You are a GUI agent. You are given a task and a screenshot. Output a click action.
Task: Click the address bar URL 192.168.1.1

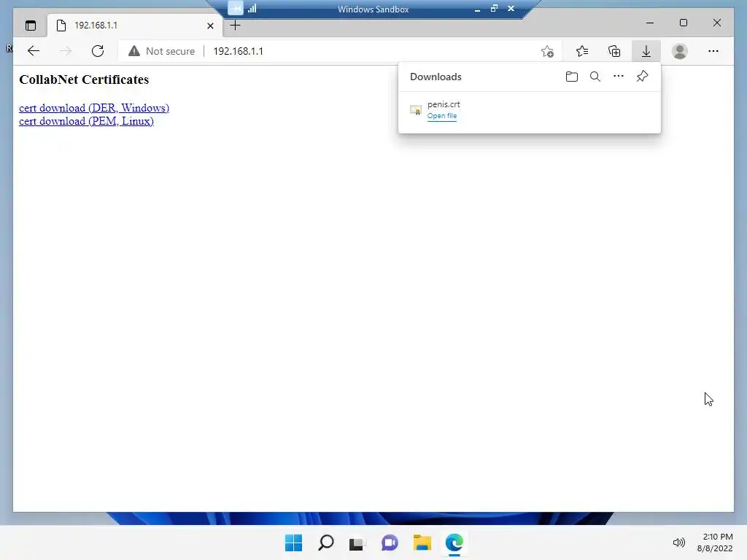click(x=239, y=51)
